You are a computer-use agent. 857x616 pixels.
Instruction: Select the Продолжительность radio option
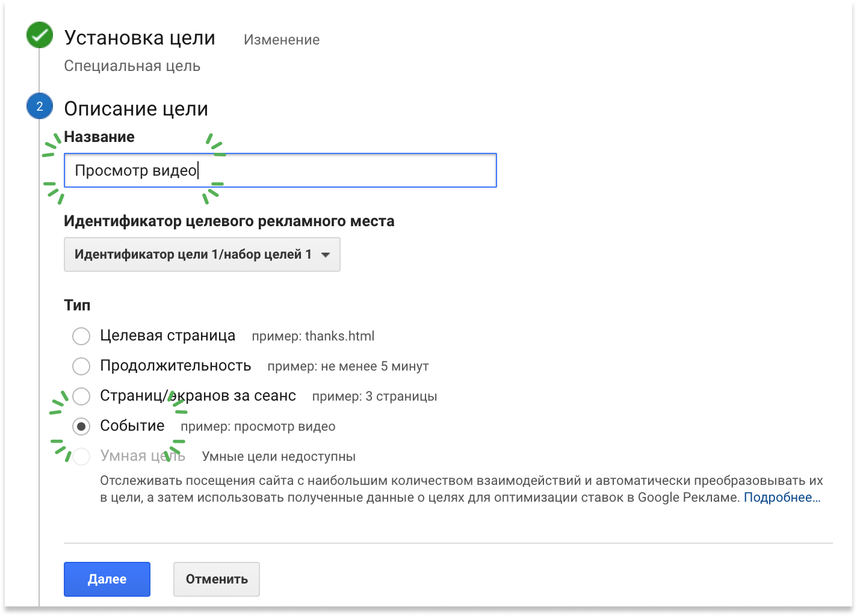(81, 366)
